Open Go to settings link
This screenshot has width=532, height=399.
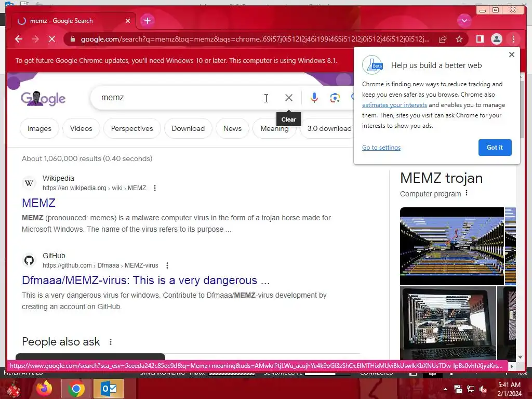pyautogui.click(x=381, y=148)
